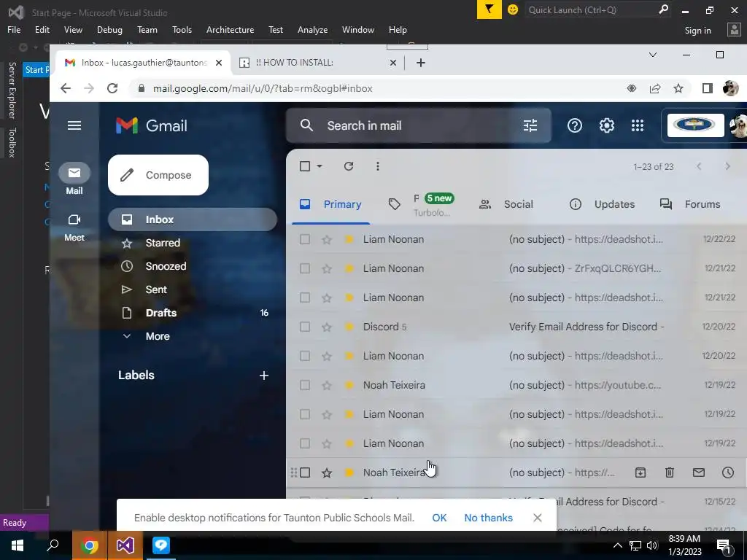Share this page from address bar
This screenshot has width=747, height=560.
[x=655, y=88]
